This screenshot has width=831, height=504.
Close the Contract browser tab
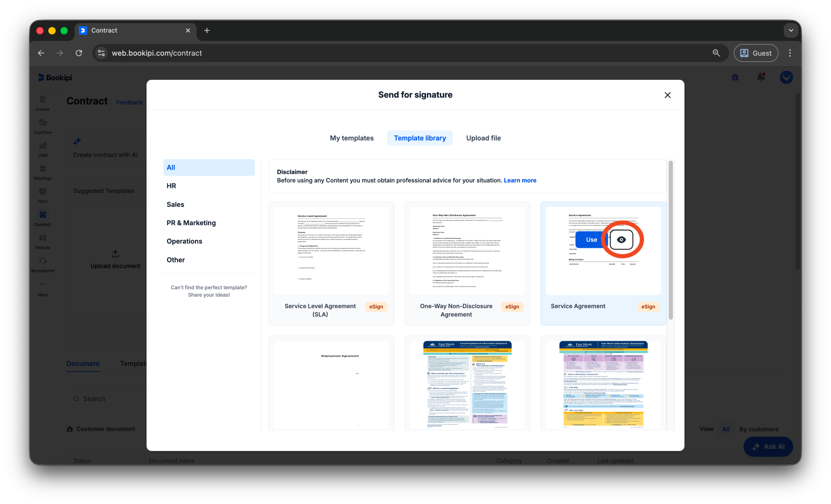pyautogui.click(x=188, y=30)
